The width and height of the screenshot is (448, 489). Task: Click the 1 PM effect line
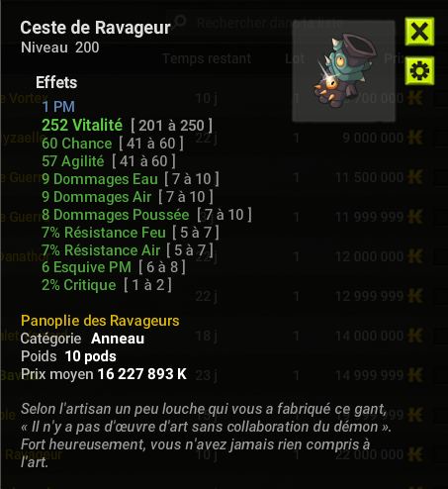58,107
